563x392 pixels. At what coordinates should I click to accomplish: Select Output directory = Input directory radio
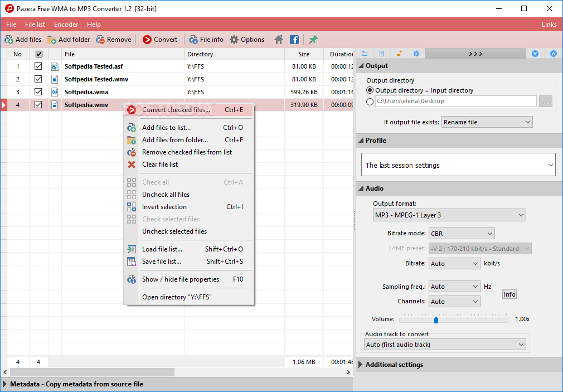click(x=370, y=90)
